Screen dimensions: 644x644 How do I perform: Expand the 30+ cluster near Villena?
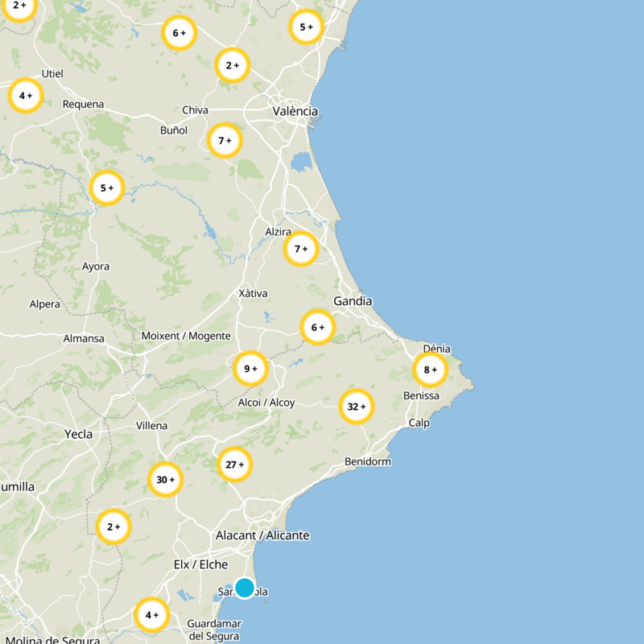click(x=166, y=480)
